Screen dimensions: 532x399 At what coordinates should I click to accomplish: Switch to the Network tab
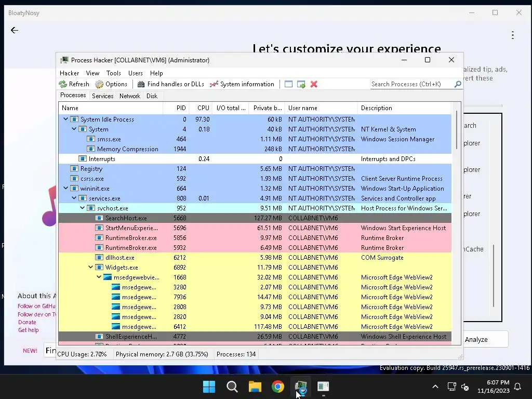(x=129, y=96)
